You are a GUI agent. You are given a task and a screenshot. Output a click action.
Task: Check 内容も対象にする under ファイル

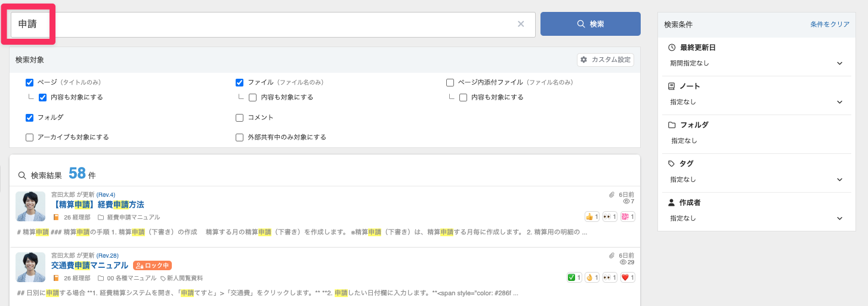(x=252, y=97)
